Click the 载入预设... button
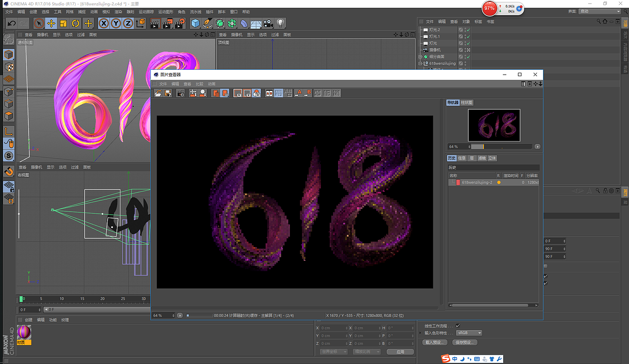The image size is (629, 364). 436,342
